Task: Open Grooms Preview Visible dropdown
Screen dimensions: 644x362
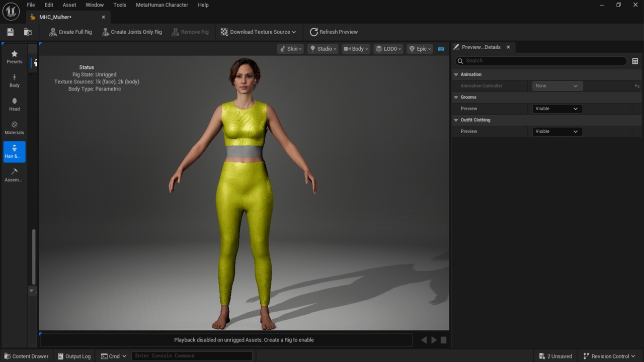Action: point(557,109)
